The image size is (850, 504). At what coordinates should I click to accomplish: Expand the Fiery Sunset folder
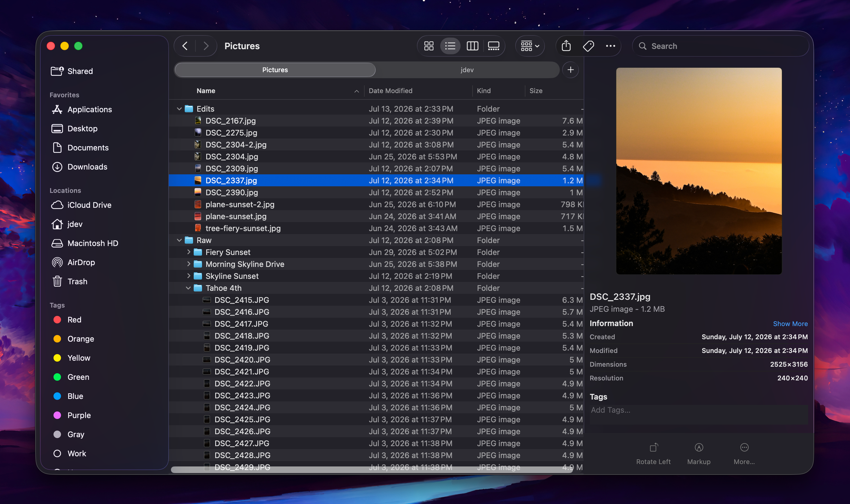click(188, 252)
